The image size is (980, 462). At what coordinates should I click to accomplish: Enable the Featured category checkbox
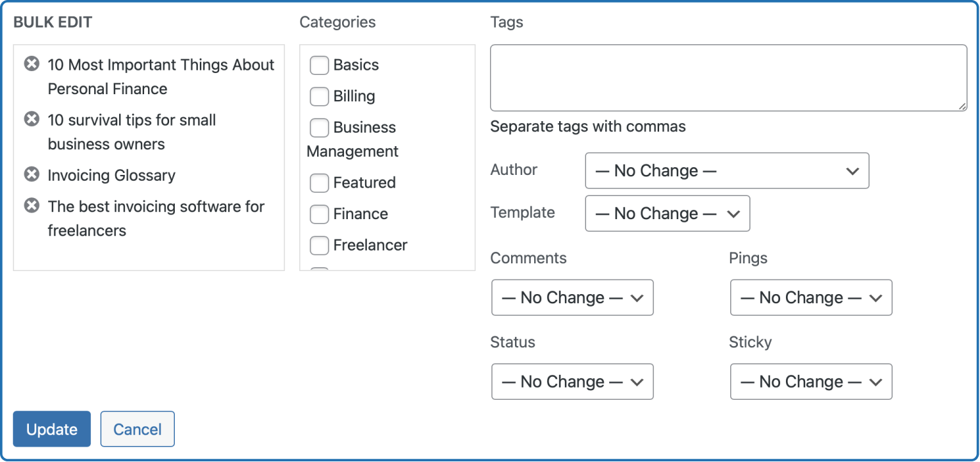click(x=319, y=183)
